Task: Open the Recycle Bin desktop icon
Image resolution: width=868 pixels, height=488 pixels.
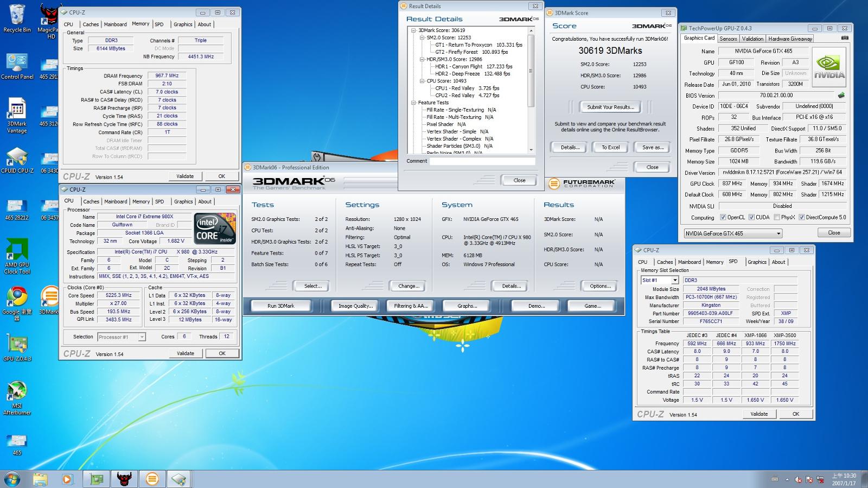Action: point(17,18)
